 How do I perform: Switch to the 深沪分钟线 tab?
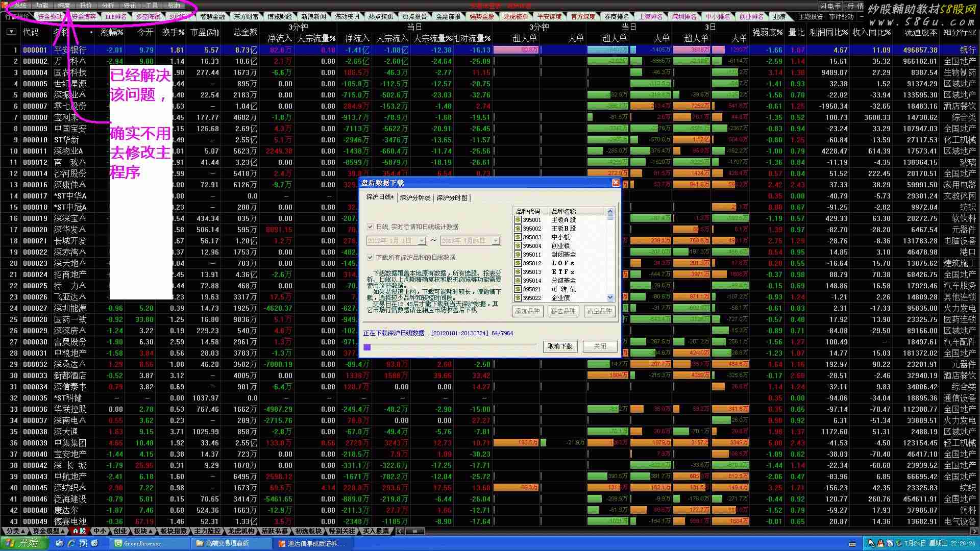(x=415, y=198)
